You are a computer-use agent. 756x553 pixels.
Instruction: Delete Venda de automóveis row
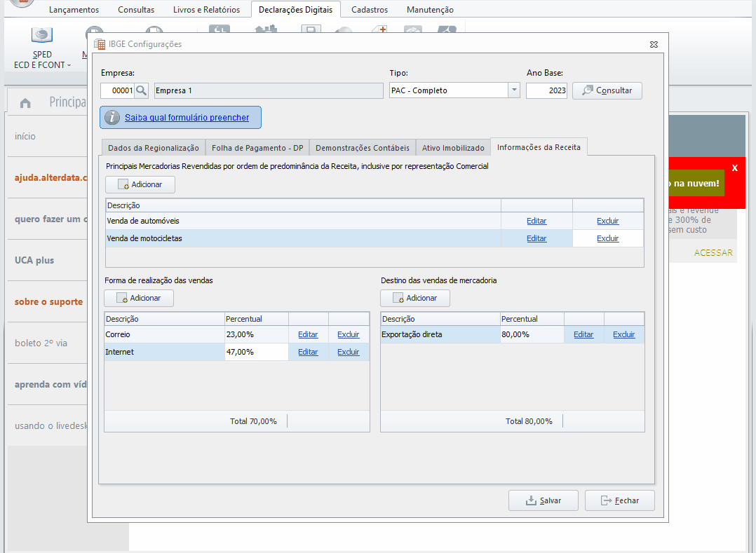pyautogui.click(x=607, y=221)
